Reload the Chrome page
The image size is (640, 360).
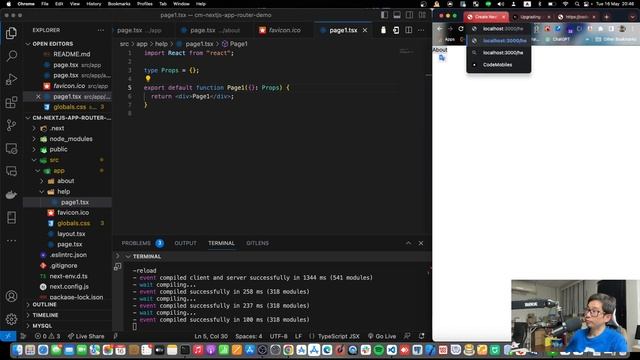pyautogui.click(x=461, y=29)
